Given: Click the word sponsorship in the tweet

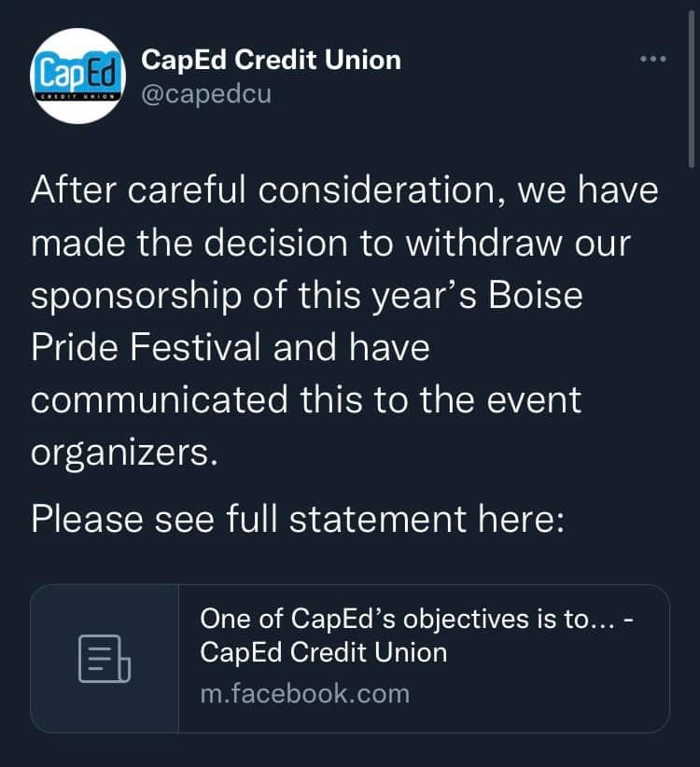Looking at the screenshot, I should pyautogui.click(x=136, y=297).
